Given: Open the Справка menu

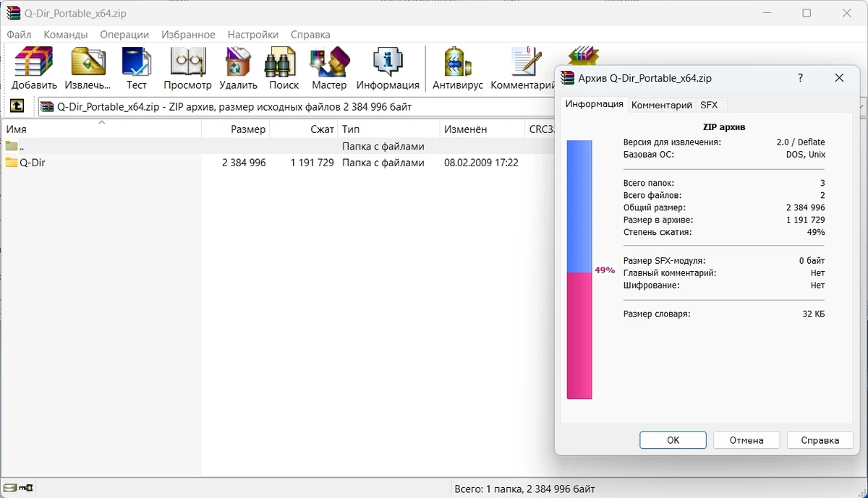Looking at the screenshot, I should coord(310,34).
